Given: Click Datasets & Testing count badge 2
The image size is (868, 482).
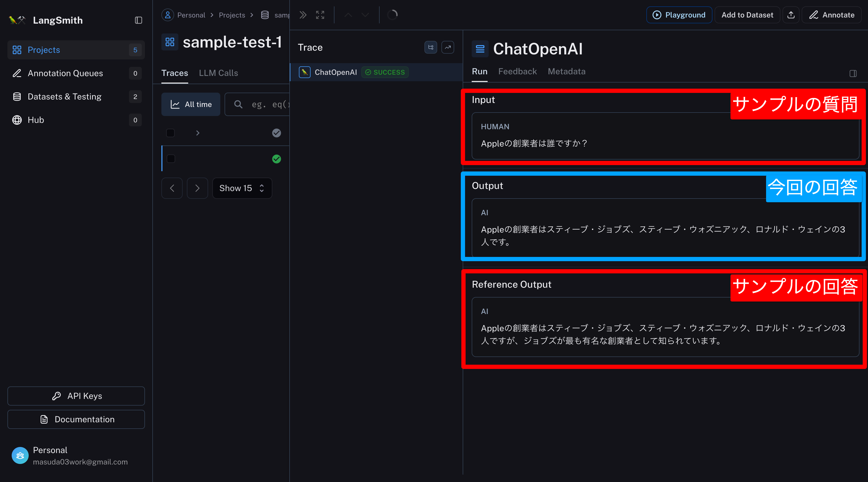Looking at the screenshot, I should [135, 97].
